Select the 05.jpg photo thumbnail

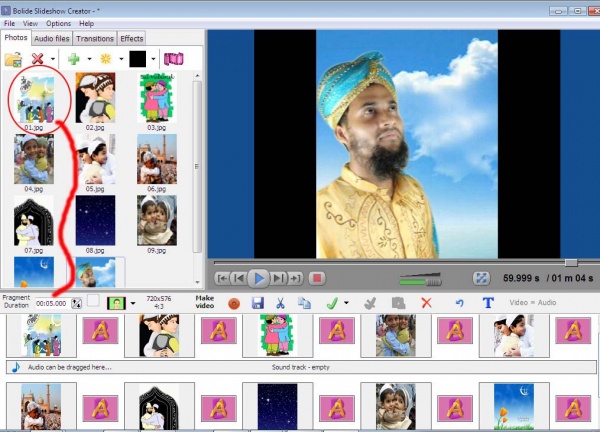pos(95,159)
